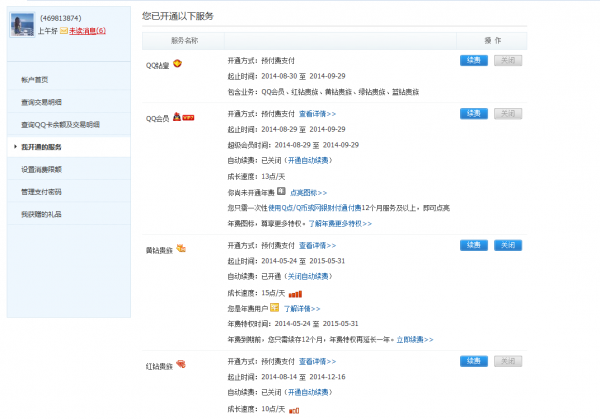Click 续费 button for 红钻贵族
The width and height of the screenshot is (600, 419).
pos(474,361)
